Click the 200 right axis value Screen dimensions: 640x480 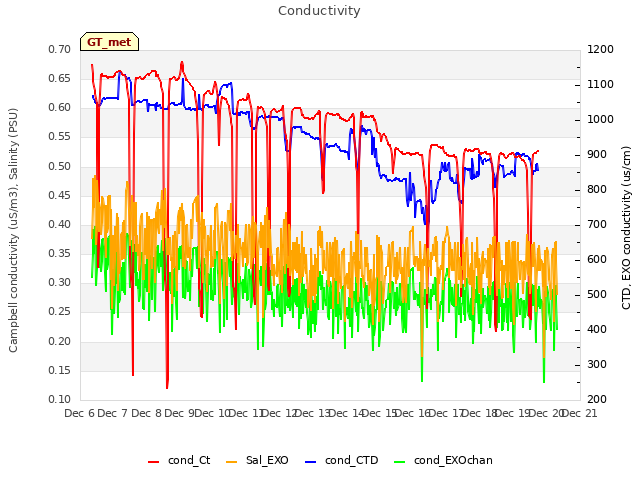pos(597,399)
